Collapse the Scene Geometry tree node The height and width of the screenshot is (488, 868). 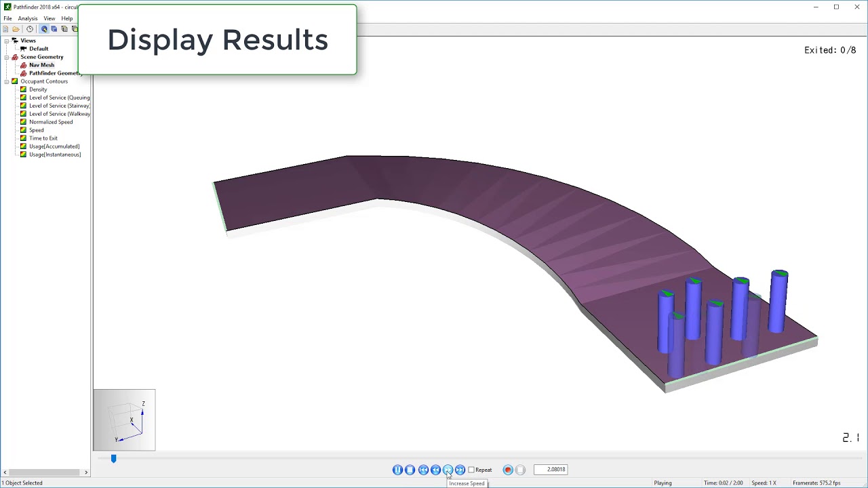coord(6,57)
